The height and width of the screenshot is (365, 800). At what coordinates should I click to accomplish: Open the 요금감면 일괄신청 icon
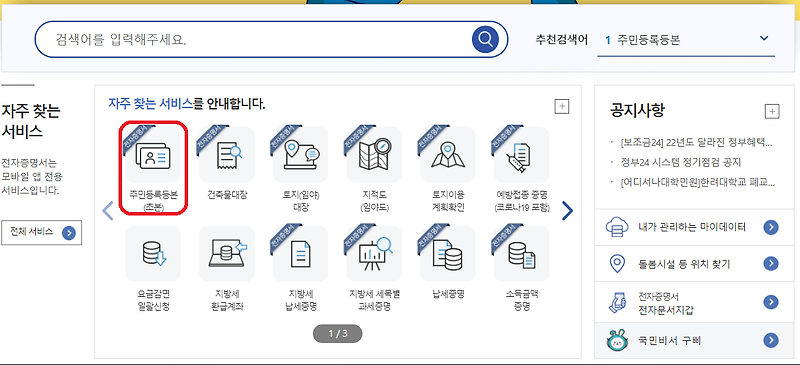tap(153, 254)
